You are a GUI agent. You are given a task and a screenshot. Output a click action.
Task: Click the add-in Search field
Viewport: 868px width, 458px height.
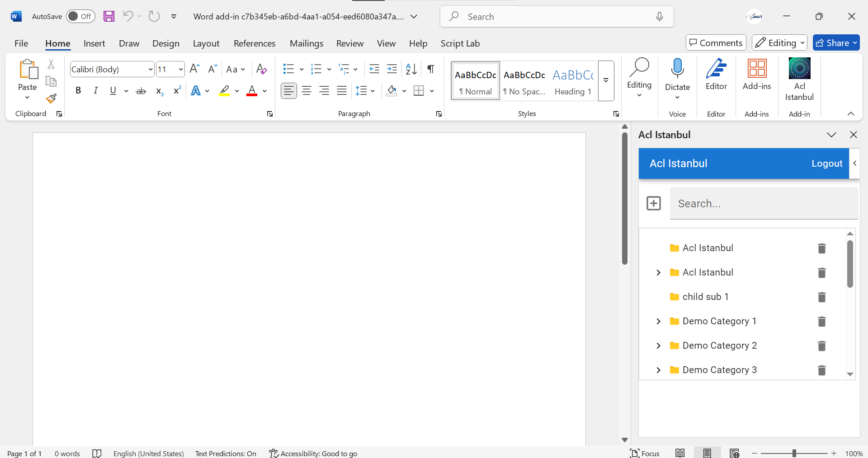pyautogui.click(x=764, y=204)
